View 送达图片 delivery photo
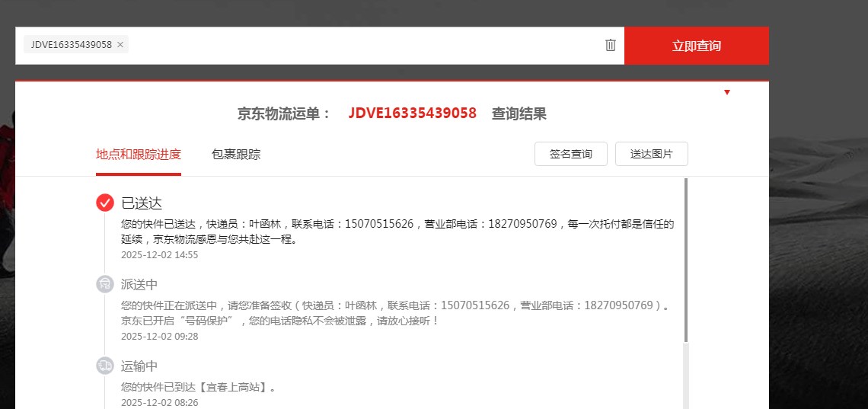Image resolution: width=868 pixels, height=409 pixels. (x=651, y=154)
